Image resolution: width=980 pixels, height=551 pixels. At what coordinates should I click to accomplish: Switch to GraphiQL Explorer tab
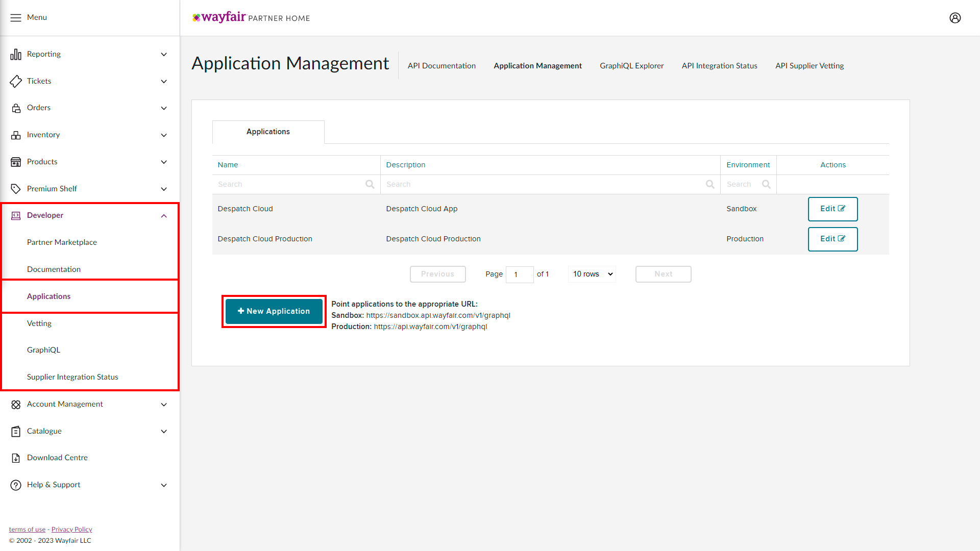[631, 66]
